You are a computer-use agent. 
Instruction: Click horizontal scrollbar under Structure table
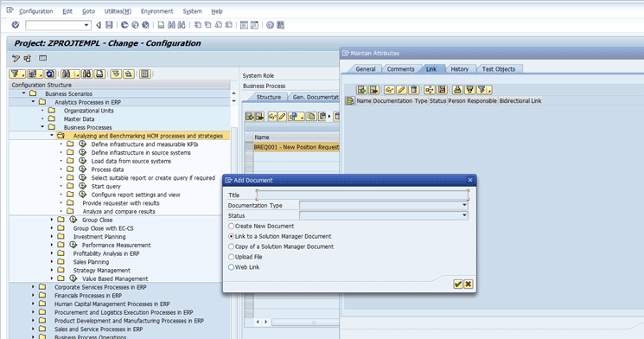click(305, 323)
